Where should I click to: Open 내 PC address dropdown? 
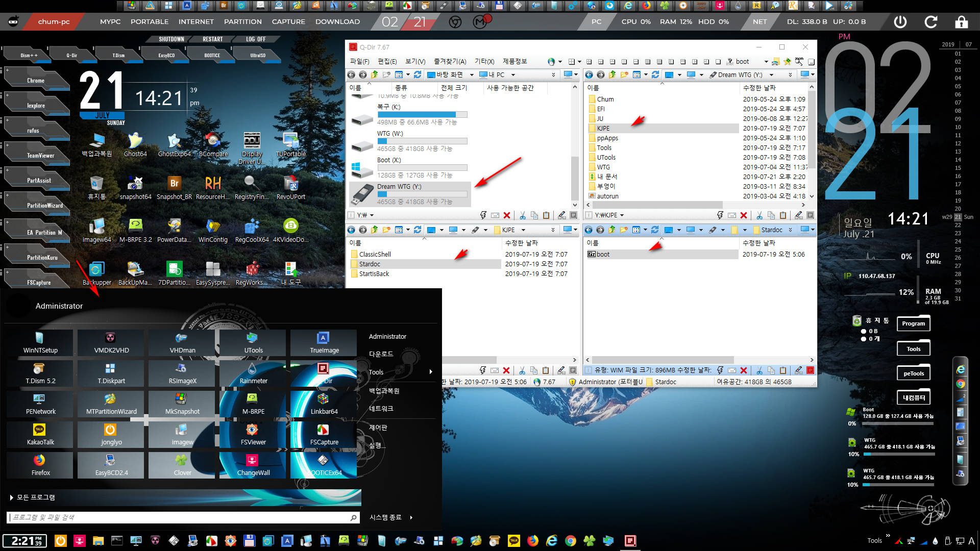click(513, 75)
